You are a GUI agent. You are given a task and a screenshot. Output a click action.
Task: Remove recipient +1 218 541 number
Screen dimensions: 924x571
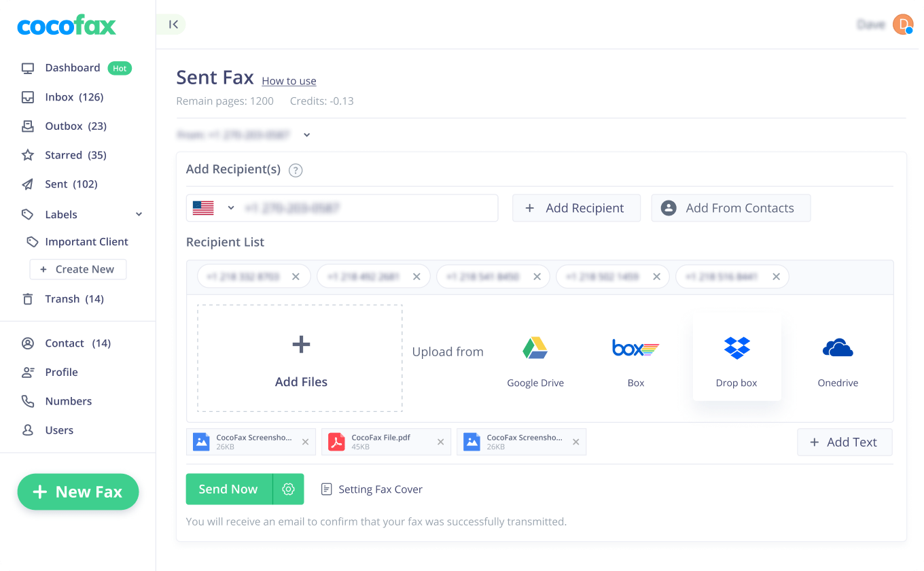tap(537, 277)
